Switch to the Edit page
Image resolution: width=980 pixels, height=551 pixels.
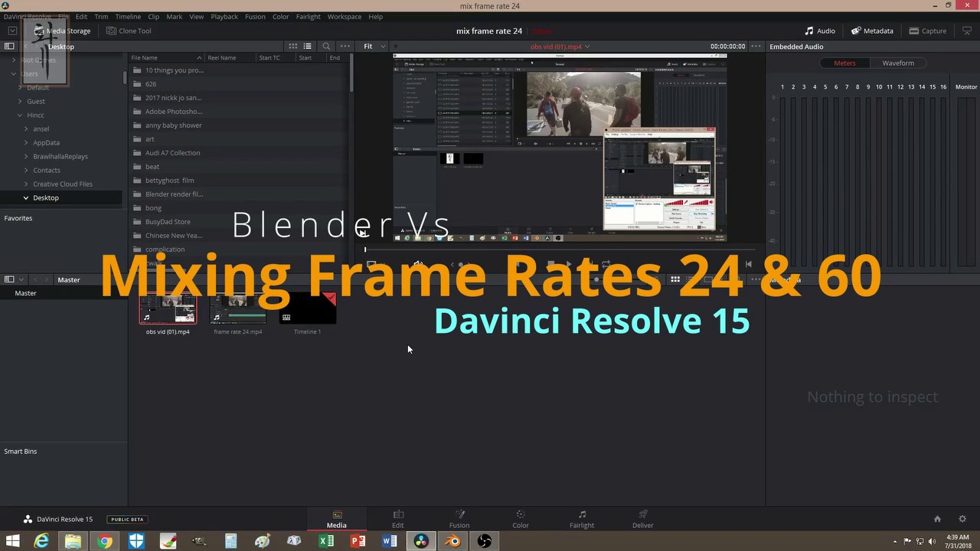pos(398,520)
